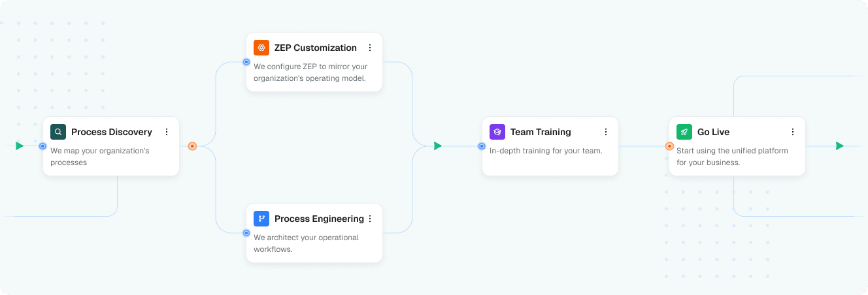Image resolution: width=868 pixels, height=295 pixels.
Task: Click the Process Discovery magnifier icon
Action: [x=58, y=132]
